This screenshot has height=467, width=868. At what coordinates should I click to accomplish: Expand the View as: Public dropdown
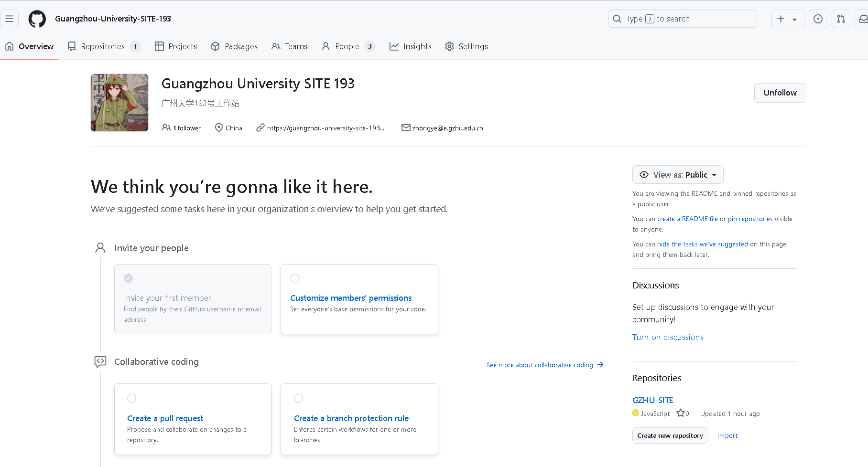(677, 175)
